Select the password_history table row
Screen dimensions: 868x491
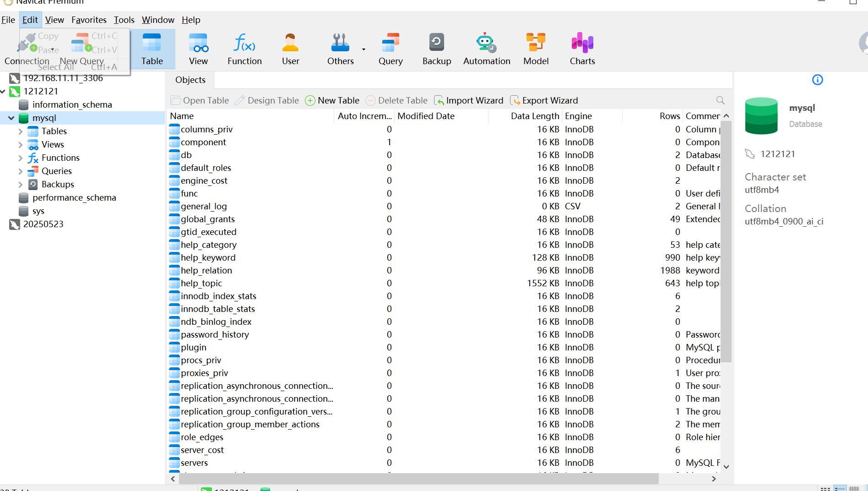click(444, 334)
